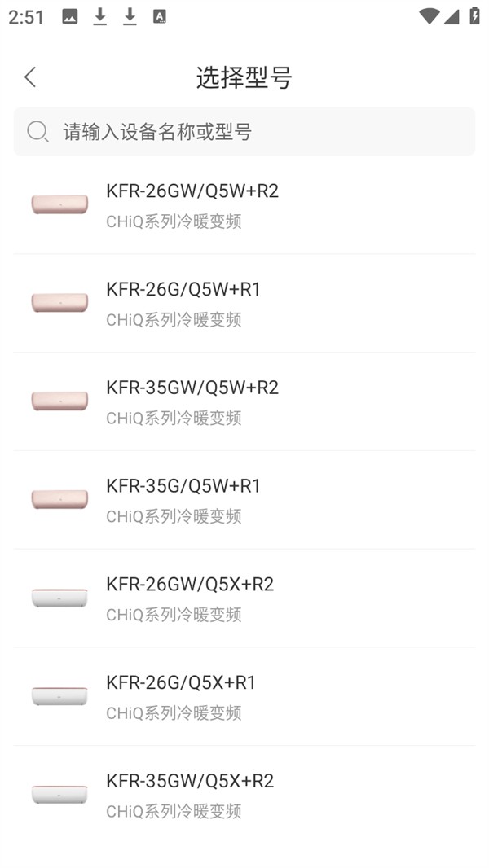Tap the signal strength icon in the status bar
Screen dimensions: 489x868
(x=451, y=15)
